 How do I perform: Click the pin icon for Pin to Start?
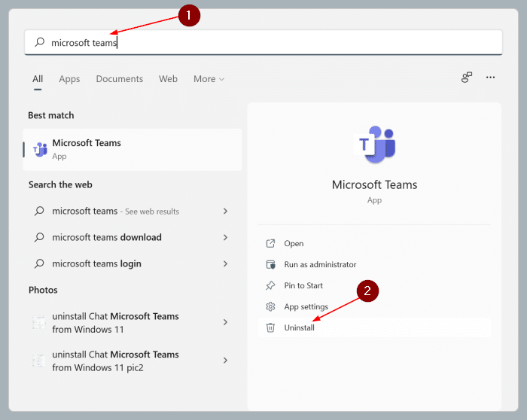tap(270, 285)
